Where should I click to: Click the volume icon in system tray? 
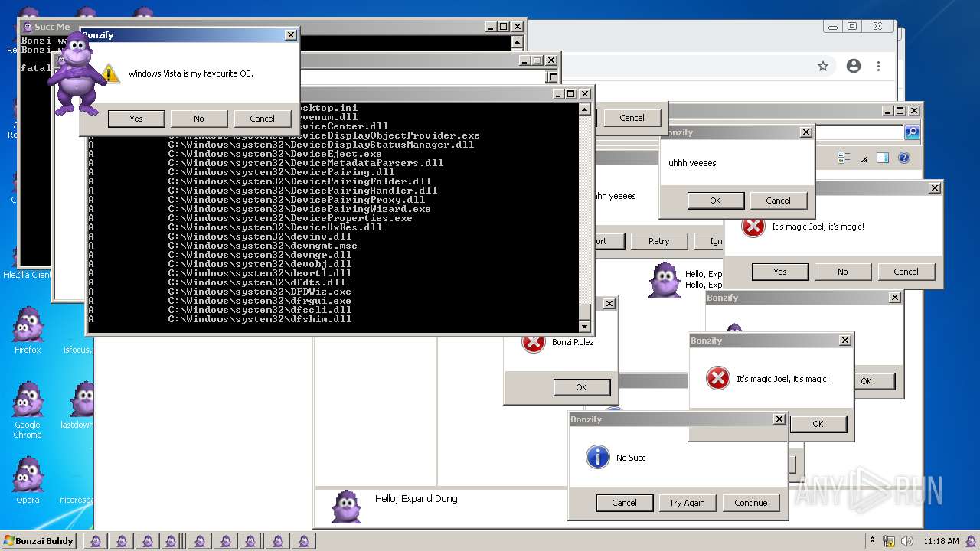[906, 541]
